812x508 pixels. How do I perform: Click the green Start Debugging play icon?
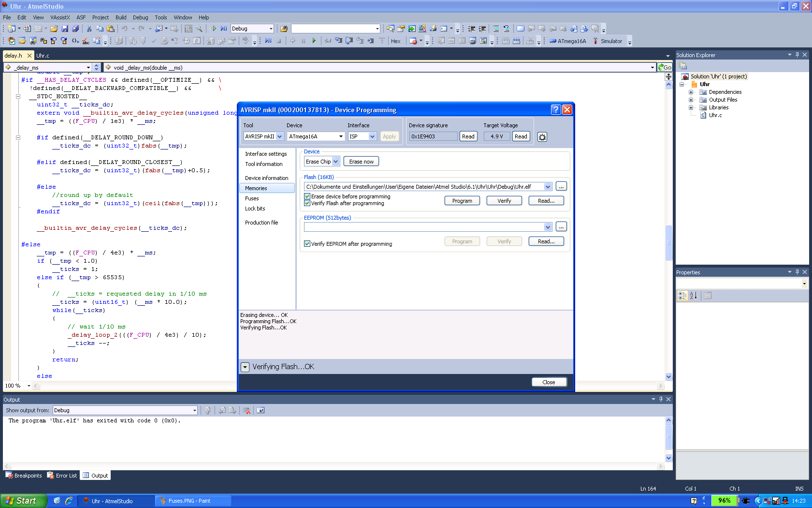pyautogui.click(x=213, y=29)
